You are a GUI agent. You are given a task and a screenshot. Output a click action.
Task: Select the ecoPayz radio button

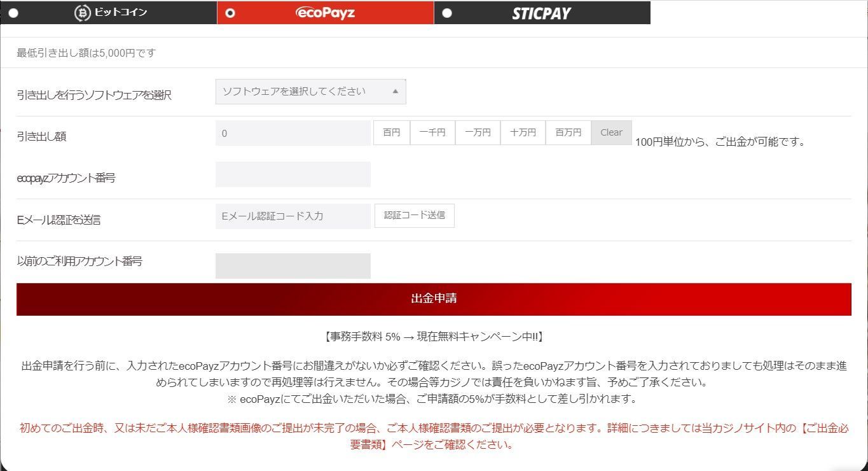(230, 13)
